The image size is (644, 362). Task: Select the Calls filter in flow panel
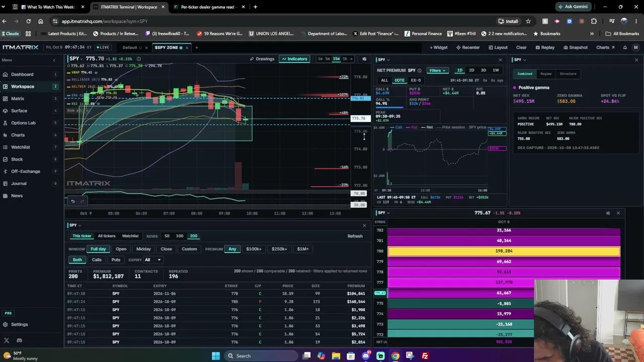click(97, 260)
